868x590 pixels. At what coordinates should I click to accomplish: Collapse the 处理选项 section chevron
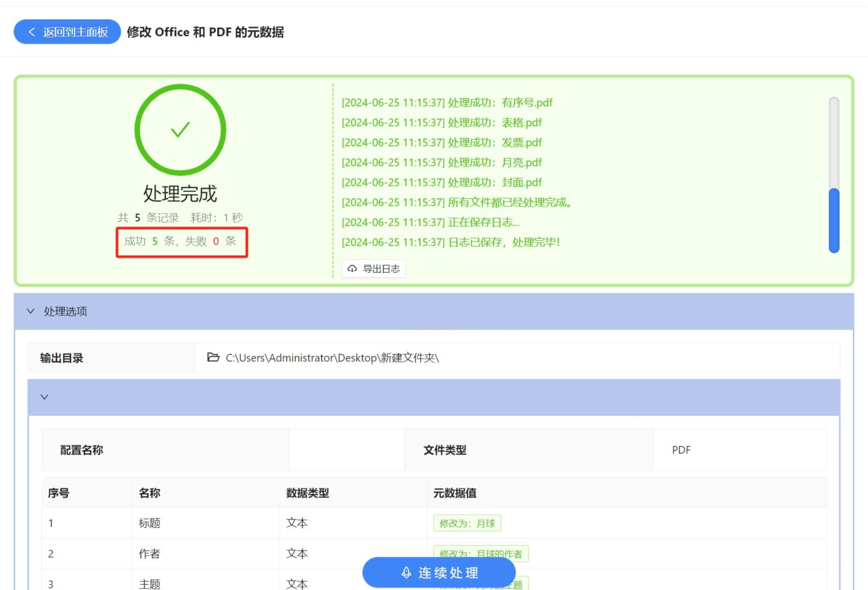[x=30, y=311]
